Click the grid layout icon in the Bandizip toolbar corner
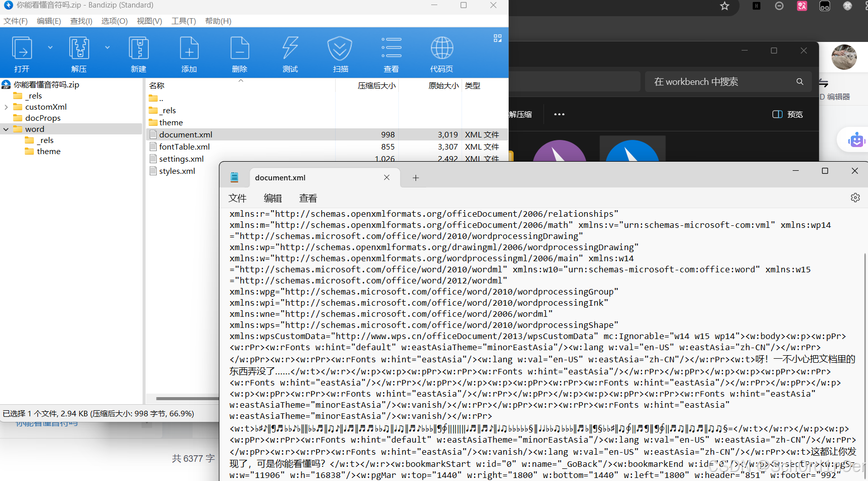The height and width of the screenshot is (481, 868). point(497,38)
